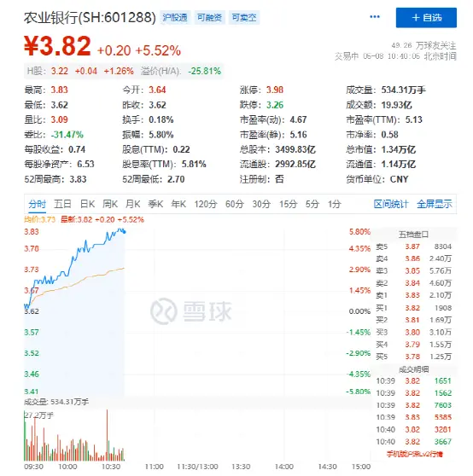Click the 52周最低 value 2.70
This screenshot has width=473, height=476.
(176, 179)
